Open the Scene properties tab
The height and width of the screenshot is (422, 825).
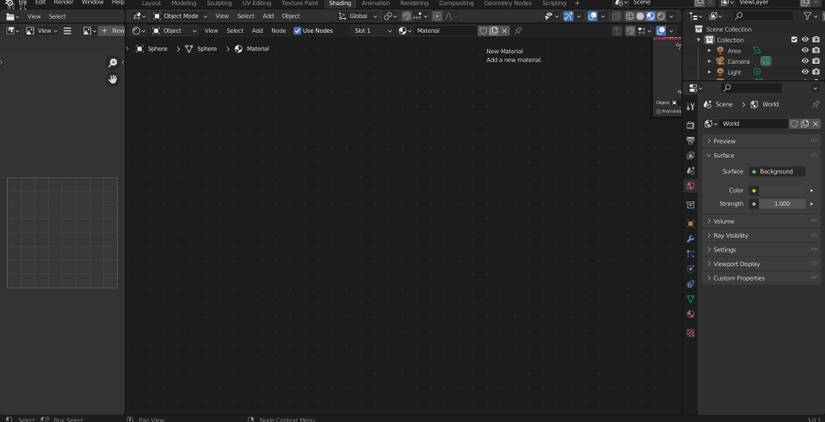tap(690, 170)
